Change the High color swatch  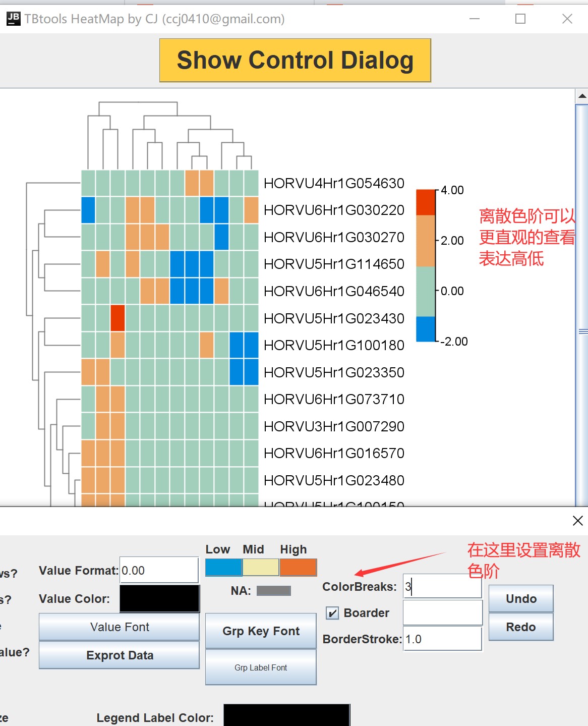[x=298, y=568]
